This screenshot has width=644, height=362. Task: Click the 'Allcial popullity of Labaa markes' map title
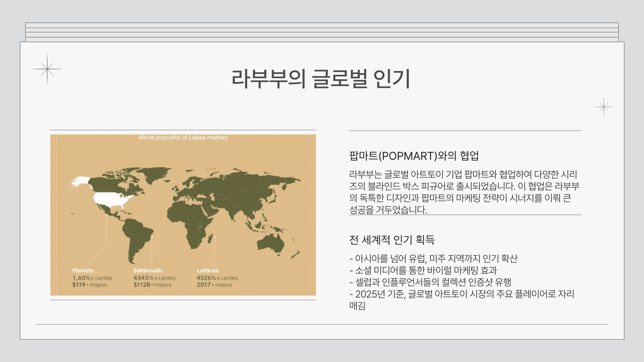(x=183, y=137)
